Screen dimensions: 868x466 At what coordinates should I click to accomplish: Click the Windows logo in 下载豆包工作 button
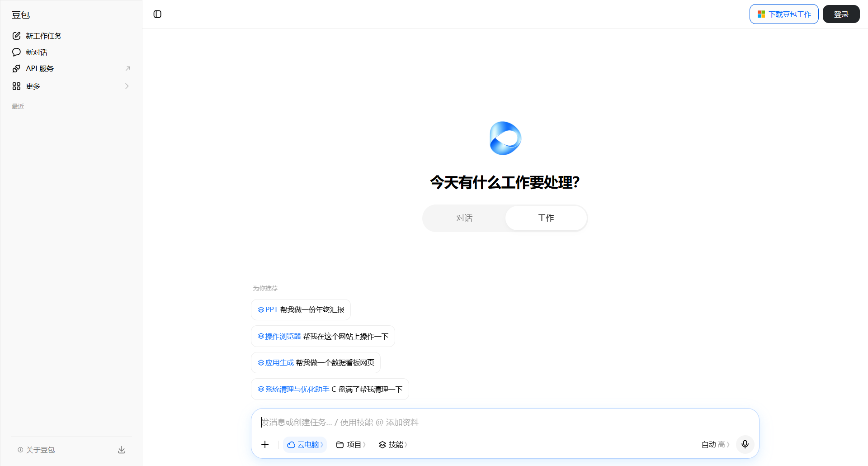[761, 14]
